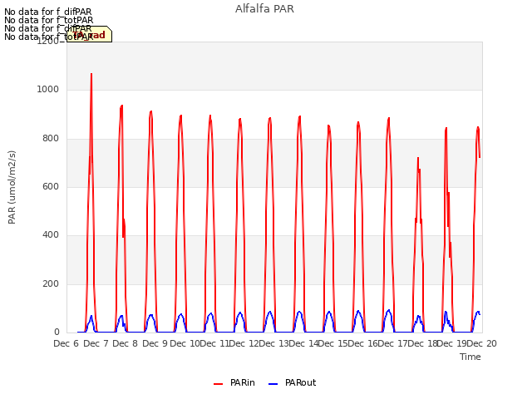Viewport: 532px width, 399px height.
Task: Select the Alfalfa PAR chart title
Action: (264, 9)
